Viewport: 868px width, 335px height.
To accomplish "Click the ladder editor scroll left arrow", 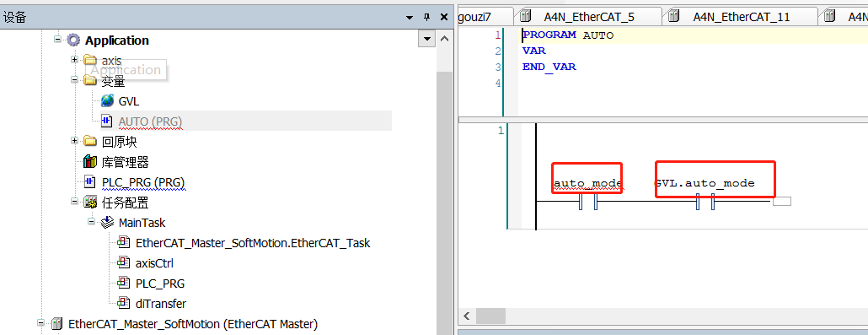I will 467,316.
